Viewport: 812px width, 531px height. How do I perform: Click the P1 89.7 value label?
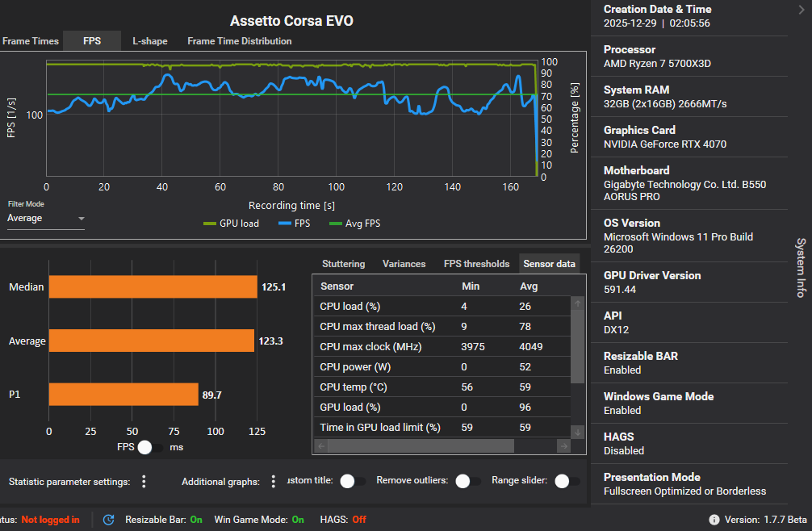coord(211,395)
